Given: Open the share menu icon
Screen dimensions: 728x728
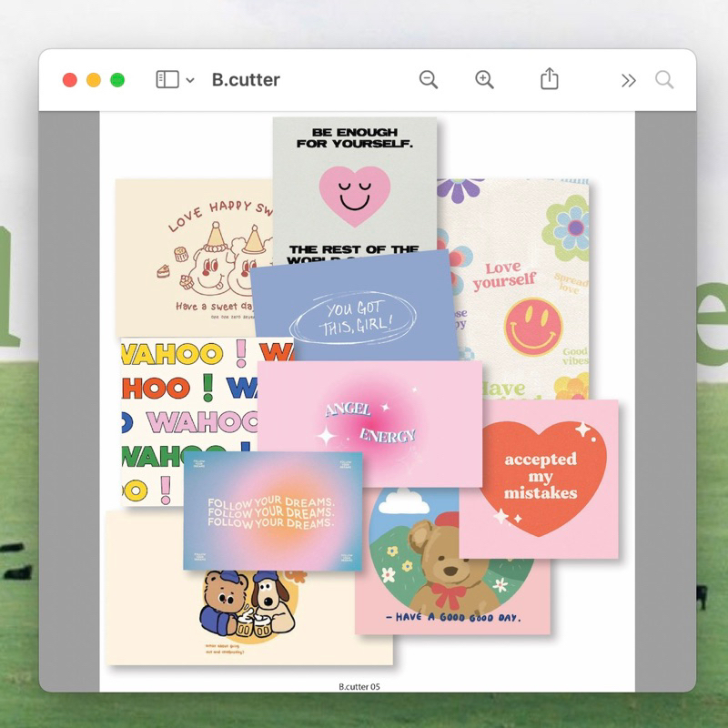Looking at the screenshot, I should (550, 78).
